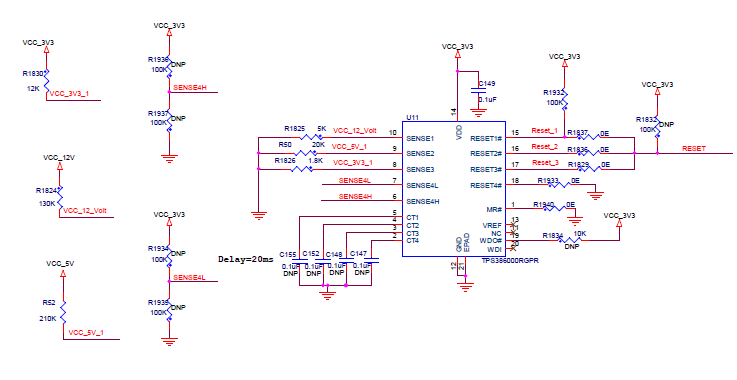Click the RESET1# pin label
Screen dimensions: 737x380
486,138
